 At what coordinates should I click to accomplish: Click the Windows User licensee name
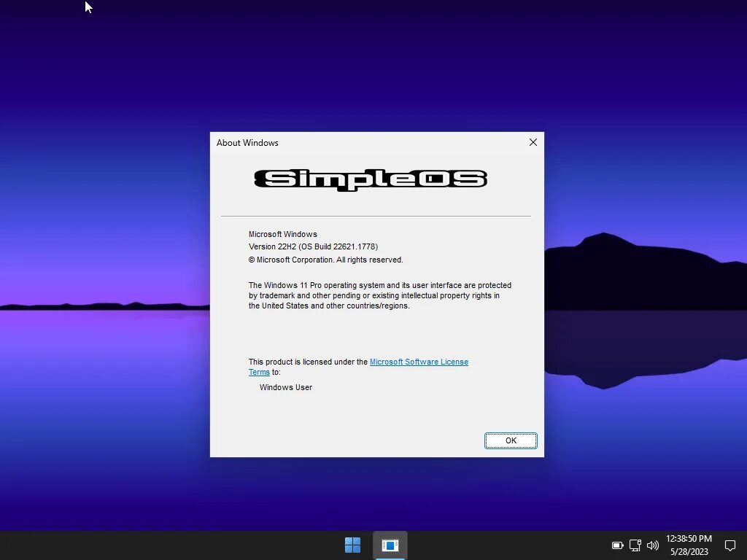click(286, 388)
